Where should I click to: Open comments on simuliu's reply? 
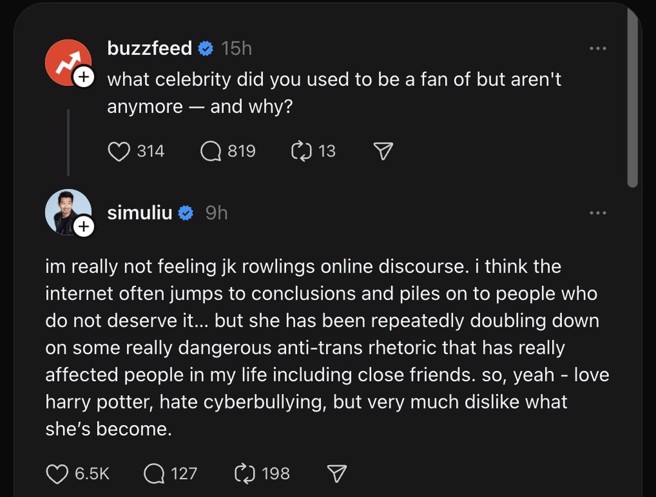(156, 473)
